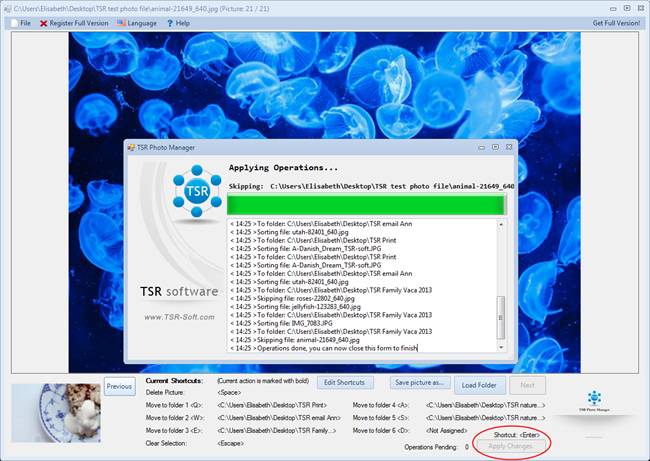
Task: Click the log scrollbar down arrow
Action: (503, 348)
